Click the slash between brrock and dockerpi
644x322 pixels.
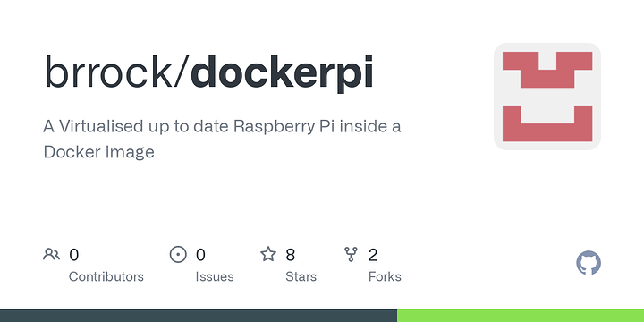pyautogui.click(x=181, y=72)
